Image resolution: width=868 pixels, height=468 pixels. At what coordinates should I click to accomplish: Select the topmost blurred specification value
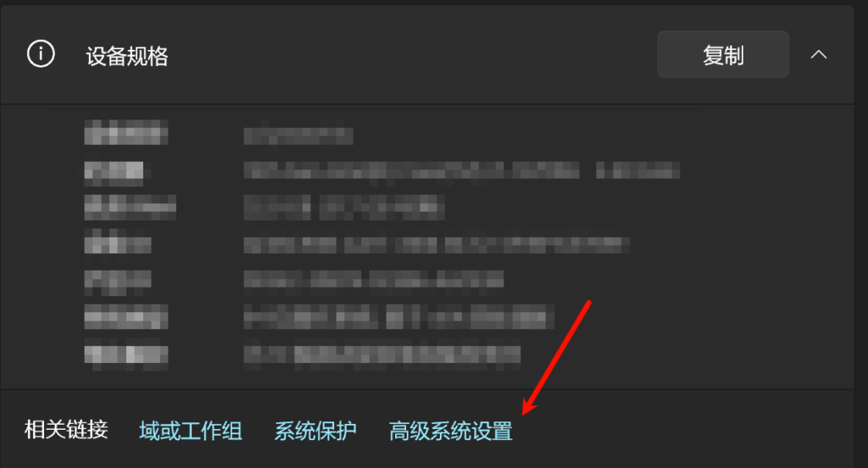298,135
